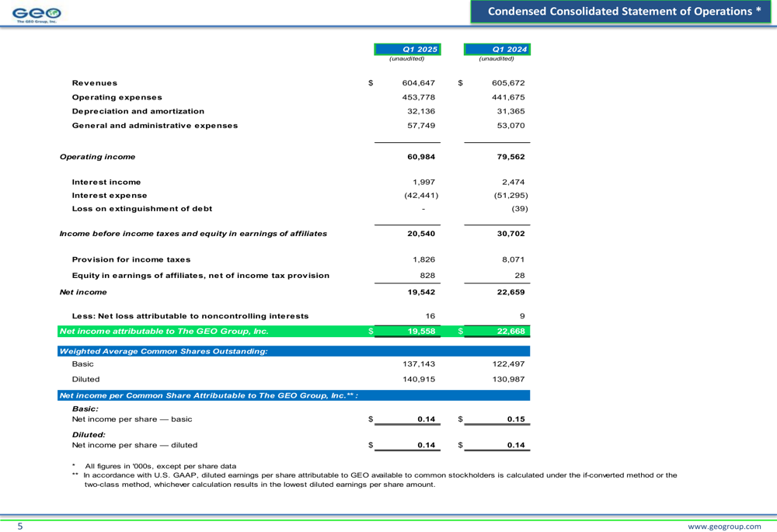
Task: Select Net loss attributable to noncontrolling interests
Action: click(x=190, y=316)
